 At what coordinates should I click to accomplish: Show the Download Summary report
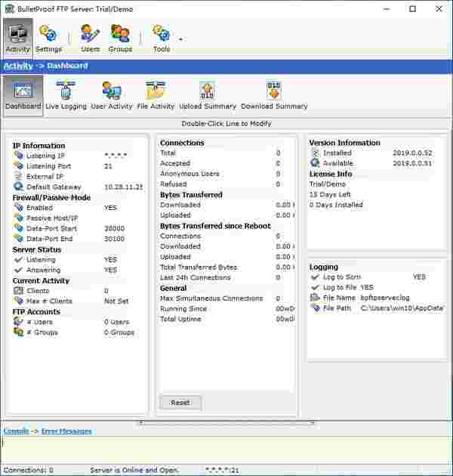click(x=274, y=95)
